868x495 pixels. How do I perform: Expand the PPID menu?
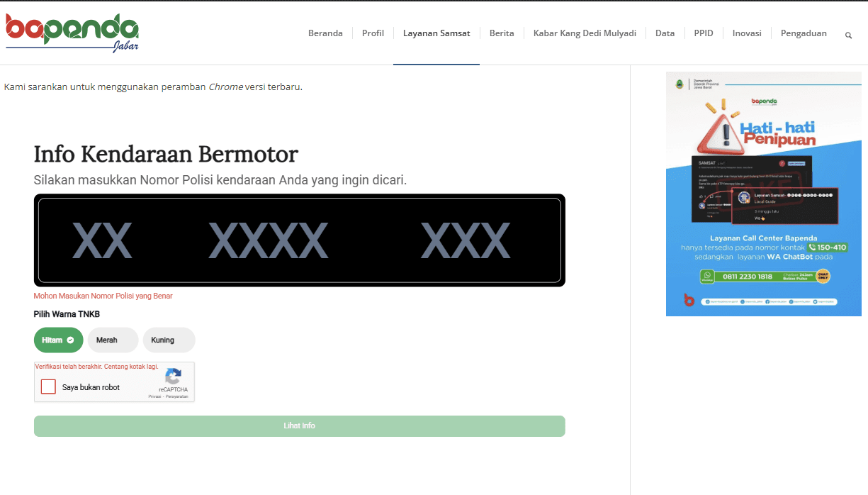pyautogui.click(x=704, y=33)
